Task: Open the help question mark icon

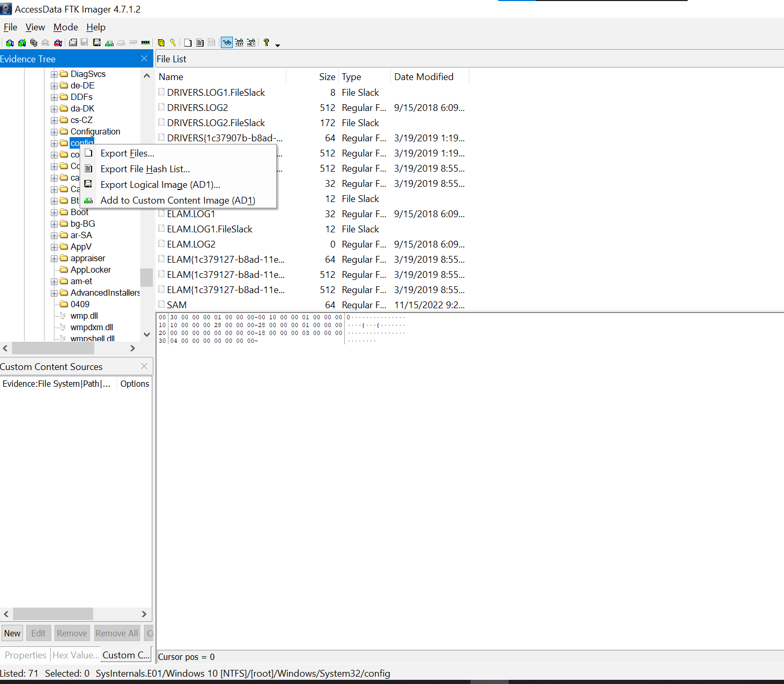Action: [x=266, y=43]
